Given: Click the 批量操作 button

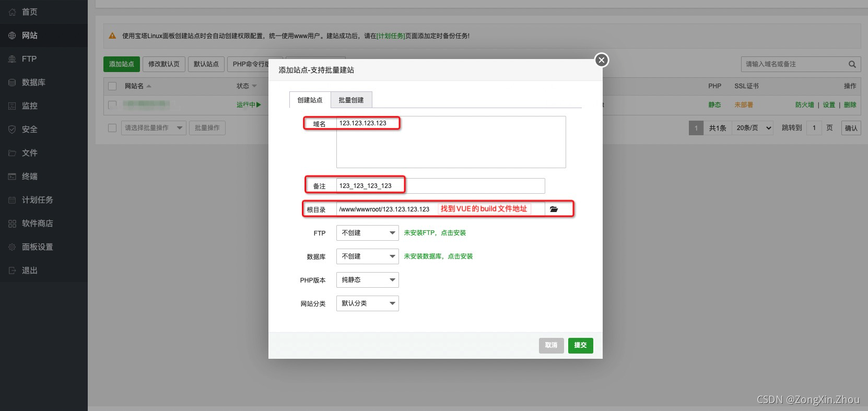Looking at the screenshot, I should pyautogui.click(x=207, y=128).
